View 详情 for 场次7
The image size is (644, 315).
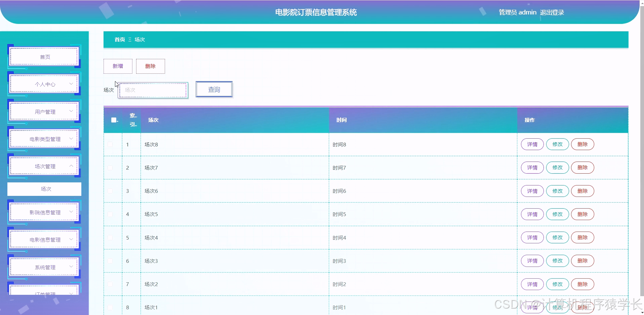pyautogui.click(x=532, y=168)
